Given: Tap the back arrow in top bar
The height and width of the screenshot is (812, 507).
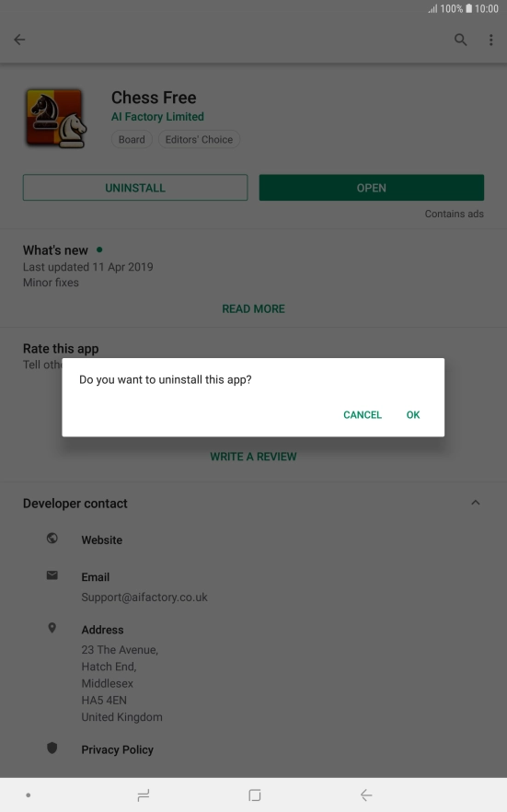Looking at the screenshot, I should click(x=19, y=40).
